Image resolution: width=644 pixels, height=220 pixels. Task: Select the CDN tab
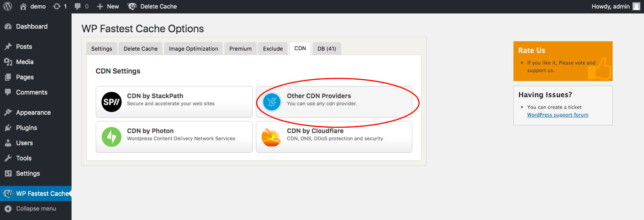click(x=300, y=48)
